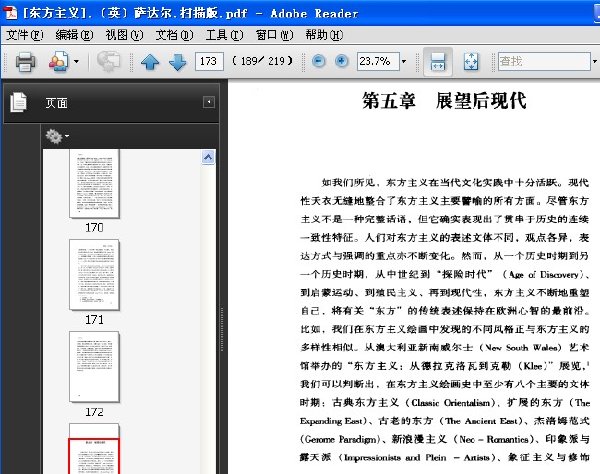The height and width of the screenshot is (474, 600).
Task: Open the 文件 (File) menu
Action: (24, 35)
